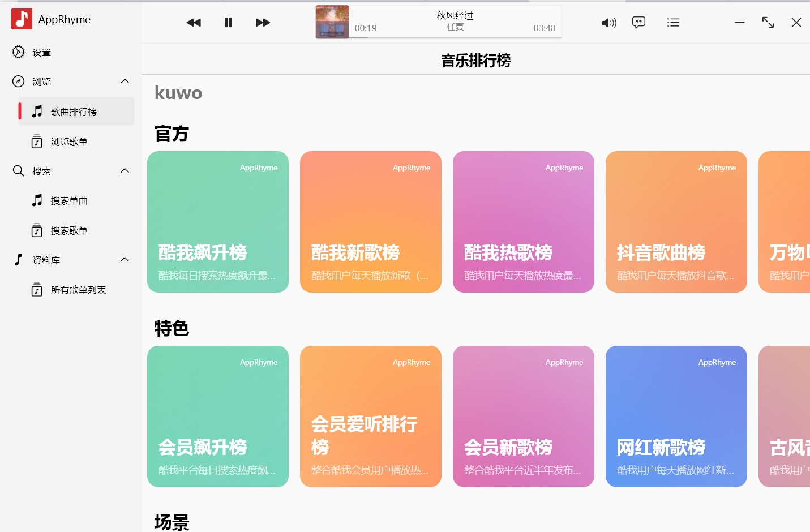
Task: Open the 抖音歌曲榜 chart card
Action: click(676, 222)
